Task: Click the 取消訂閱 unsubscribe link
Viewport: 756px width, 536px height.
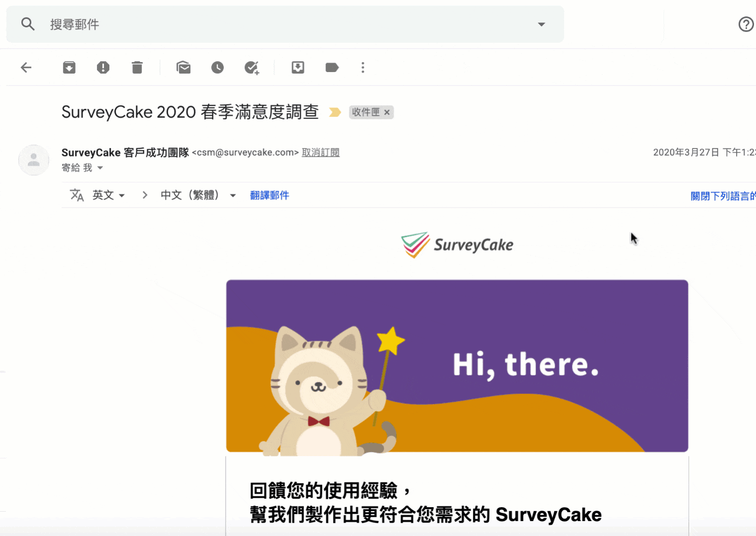Action: pyautogui.click(x=321, y=153)
